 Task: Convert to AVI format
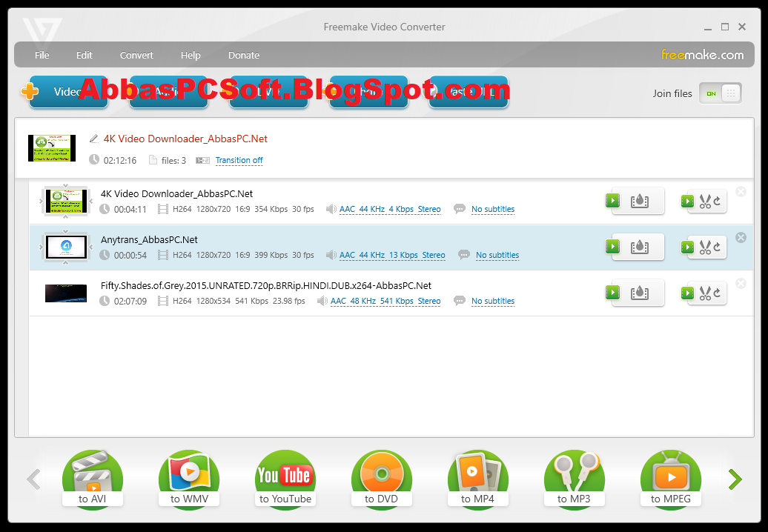[93, 479]
